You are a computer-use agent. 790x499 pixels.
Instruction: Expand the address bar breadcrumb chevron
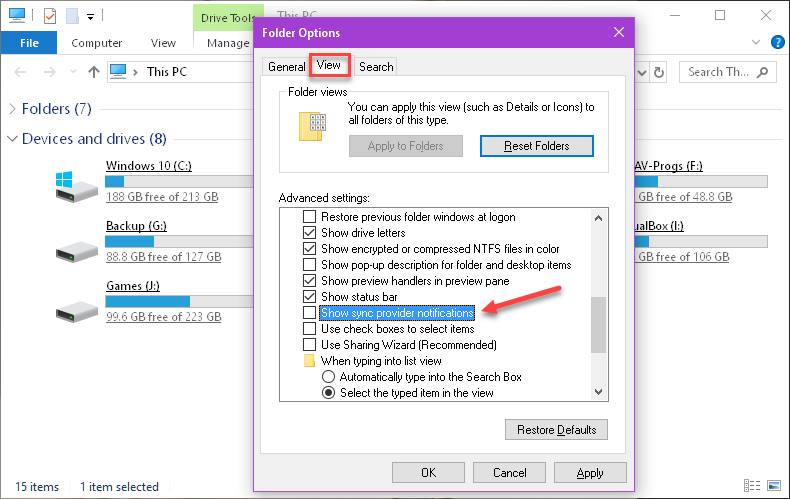135,72
